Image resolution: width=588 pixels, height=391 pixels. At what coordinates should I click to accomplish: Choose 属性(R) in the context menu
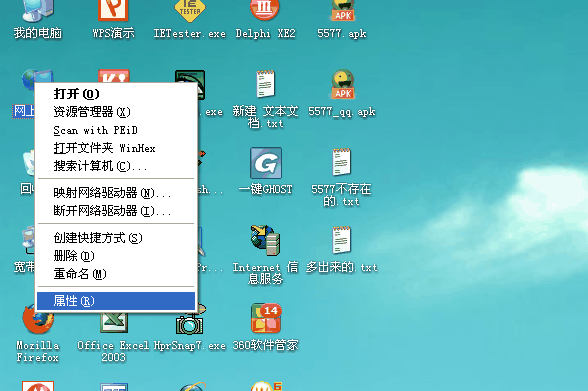coord(116,301)
